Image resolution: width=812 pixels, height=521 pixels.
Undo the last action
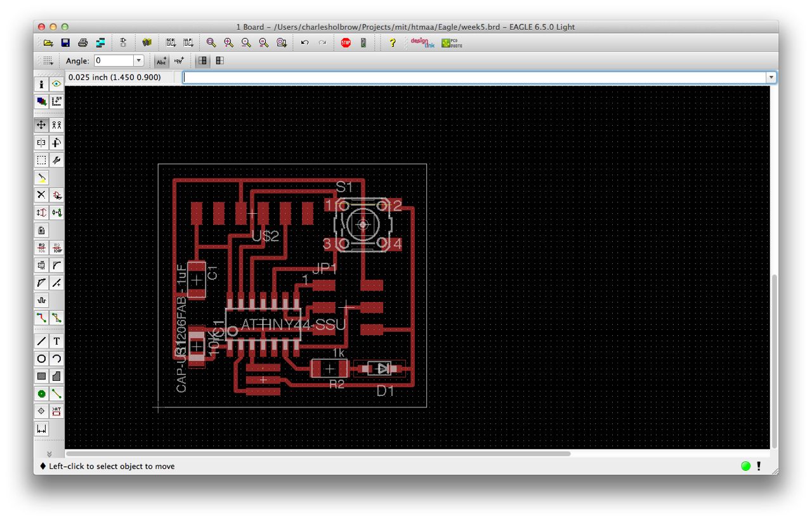(x=305, y=43)
